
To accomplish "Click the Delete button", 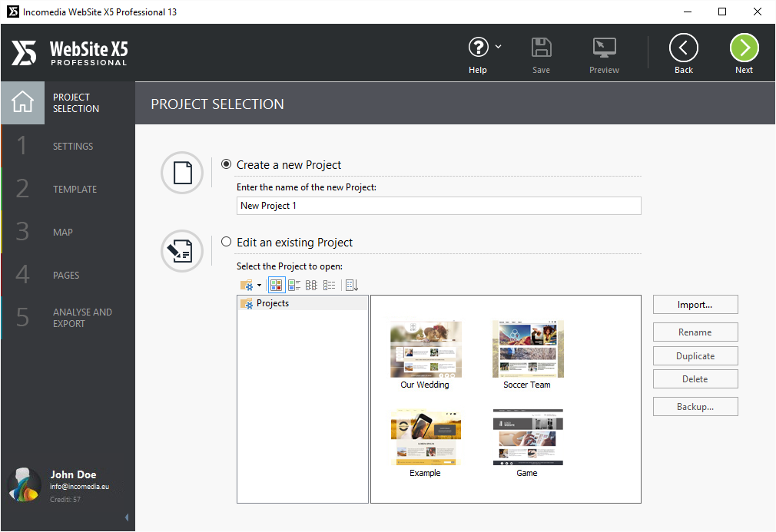I will [695, 379].
